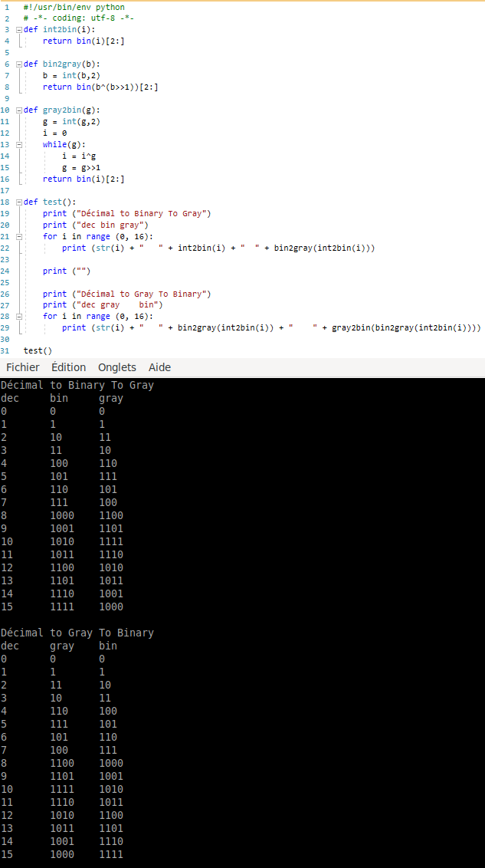Click the 'Décimal to Binary To Gray' terminal heading

[x=77, y=385]
